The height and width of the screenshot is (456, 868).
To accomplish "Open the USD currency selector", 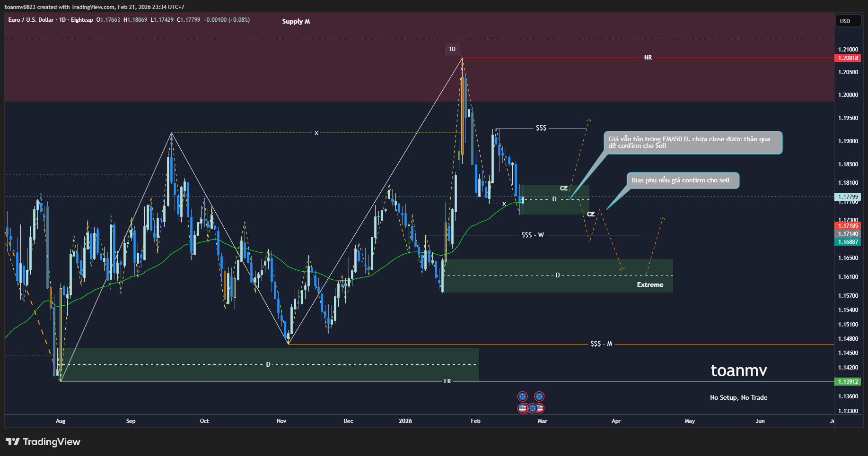I will click(849, 21).
